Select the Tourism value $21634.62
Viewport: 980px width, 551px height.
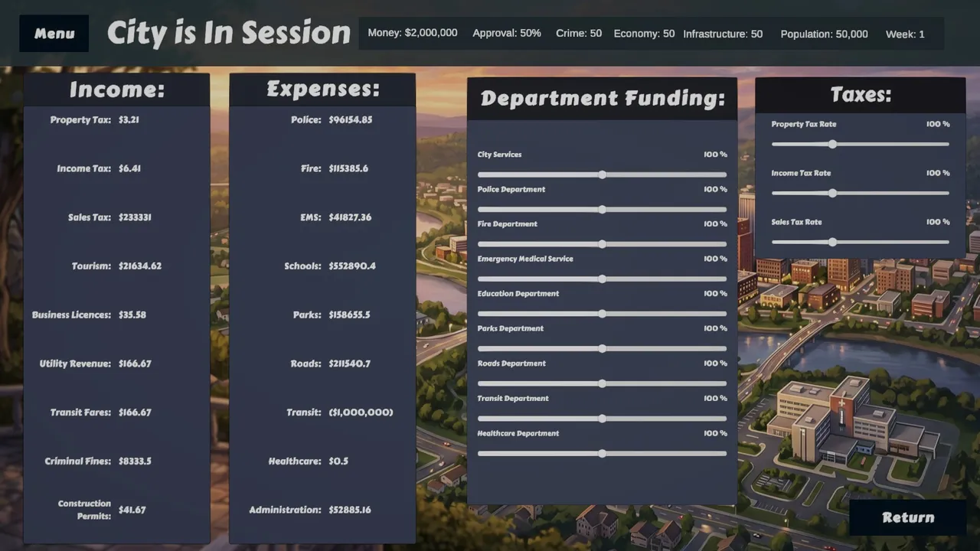click(140, 266)
